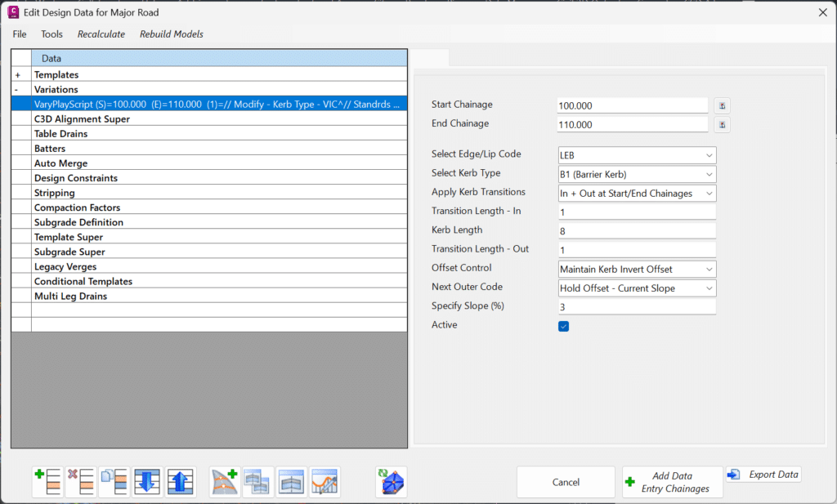Expand the Offset Control combo box
Viewport: 837px width, 504px height.
point(637,270)
